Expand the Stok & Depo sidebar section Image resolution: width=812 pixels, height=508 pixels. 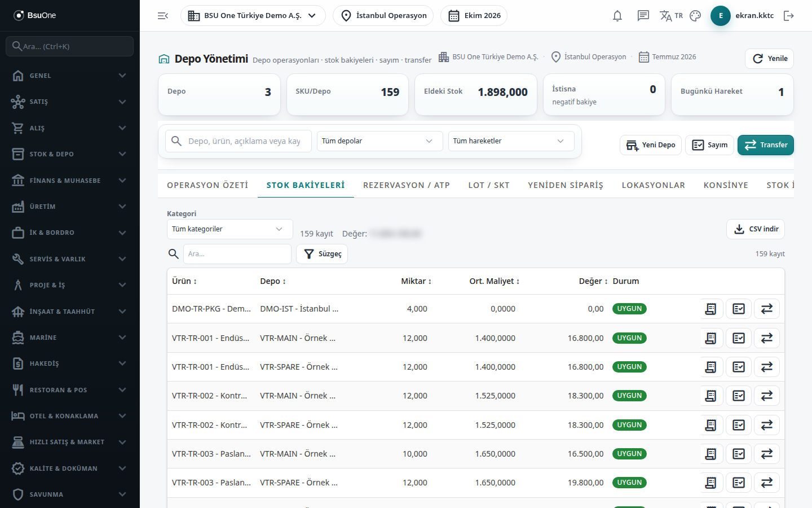70,154
